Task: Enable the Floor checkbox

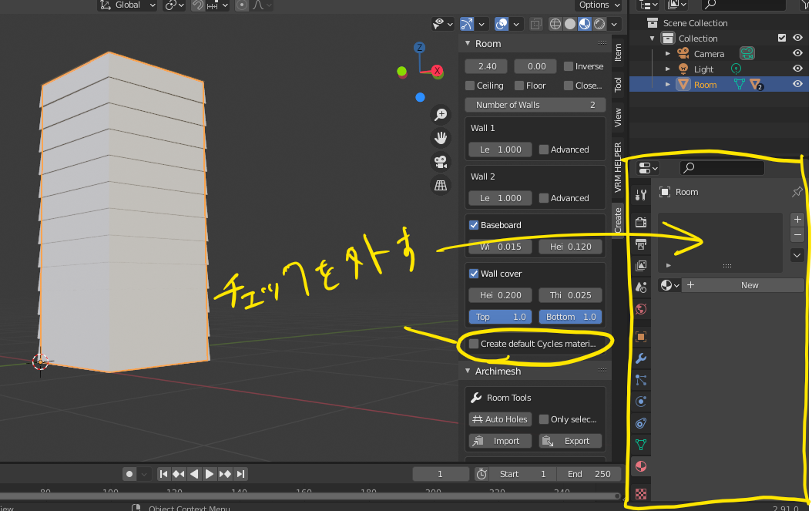Action: click(519, 86)
